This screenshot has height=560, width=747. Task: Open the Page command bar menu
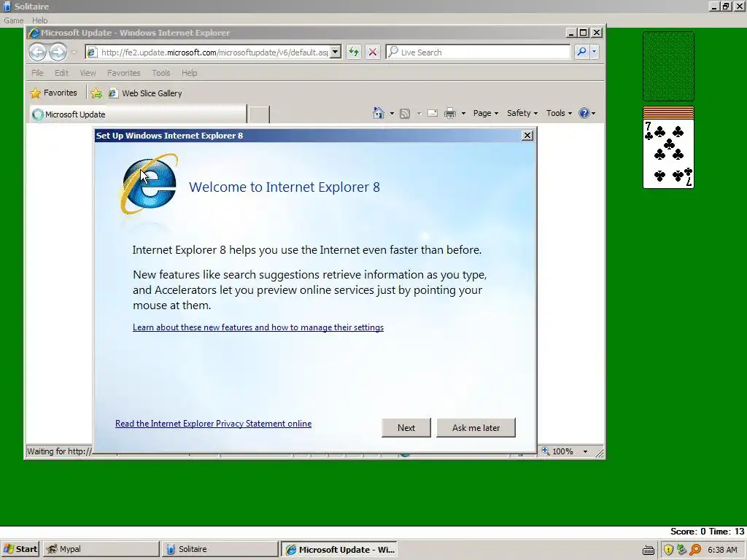485,113
